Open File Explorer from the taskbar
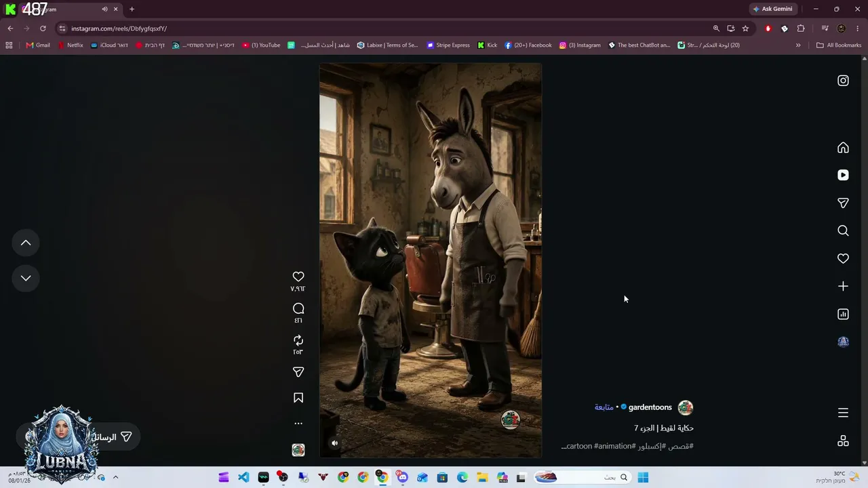The height and width of the screenshot is (488, 868). pyautogui.click(x=482, y=477)
